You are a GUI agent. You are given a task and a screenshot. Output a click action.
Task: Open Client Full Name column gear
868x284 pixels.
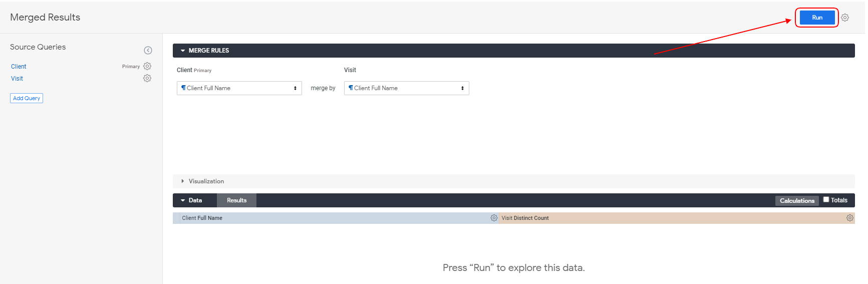494,218
